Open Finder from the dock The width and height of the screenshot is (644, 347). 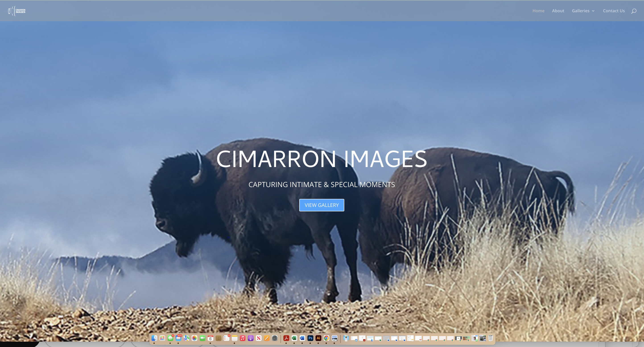[154, 338]
